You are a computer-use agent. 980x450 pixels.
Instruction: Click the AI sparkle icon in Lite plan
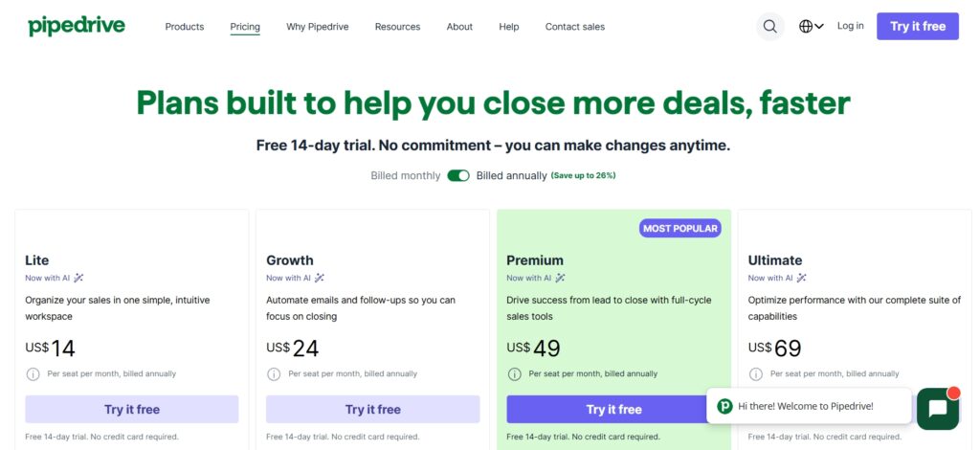[x=79, y=278]
